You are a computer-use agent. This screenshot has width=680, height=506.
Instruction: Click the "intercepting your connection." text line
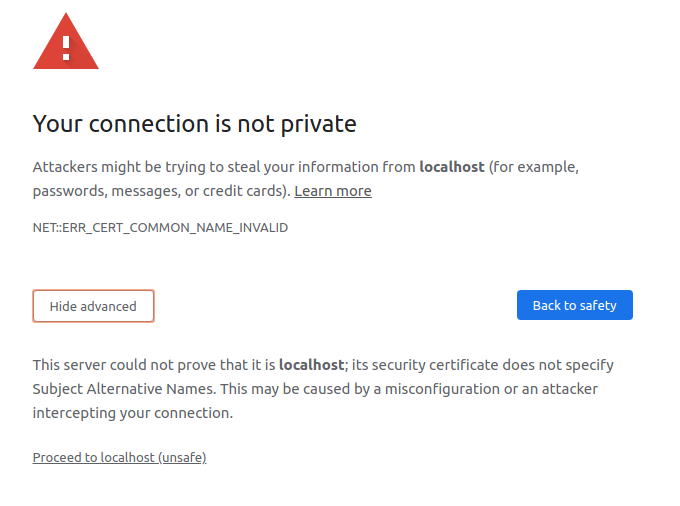(133, 413)
